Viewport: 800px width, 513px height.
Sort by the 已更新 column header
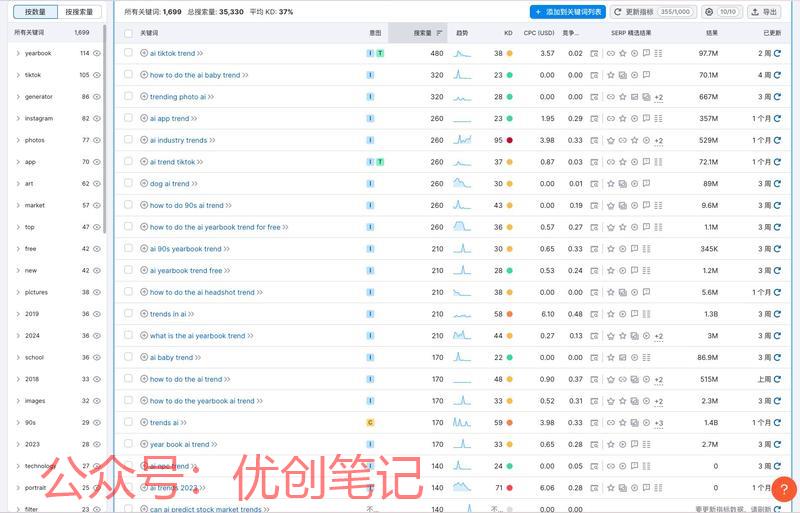772,33
